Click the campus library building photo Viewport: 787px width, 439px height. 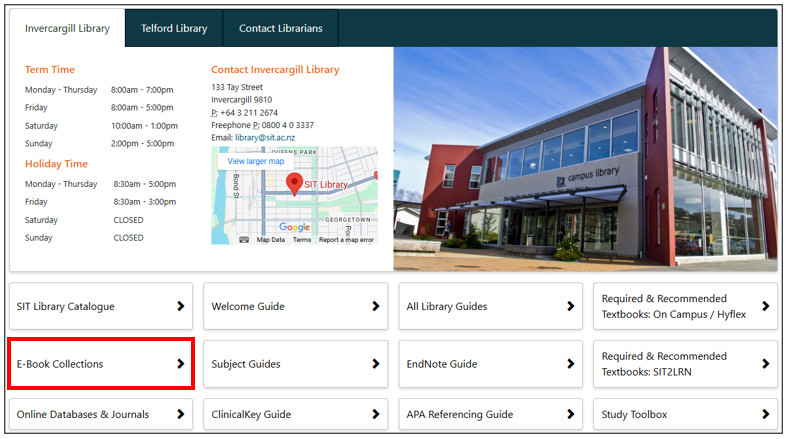tap(585, 160)
